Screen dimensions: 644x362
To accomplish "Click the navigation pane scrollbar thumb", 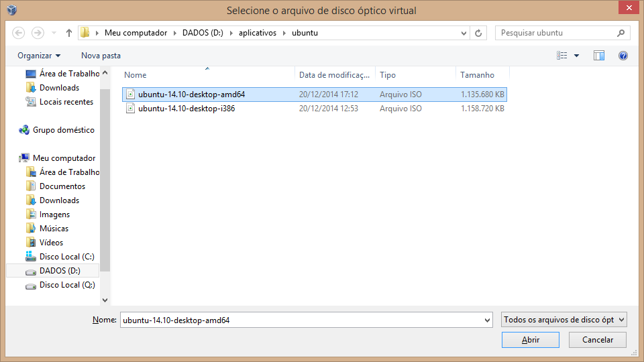I will pos(105,180).
